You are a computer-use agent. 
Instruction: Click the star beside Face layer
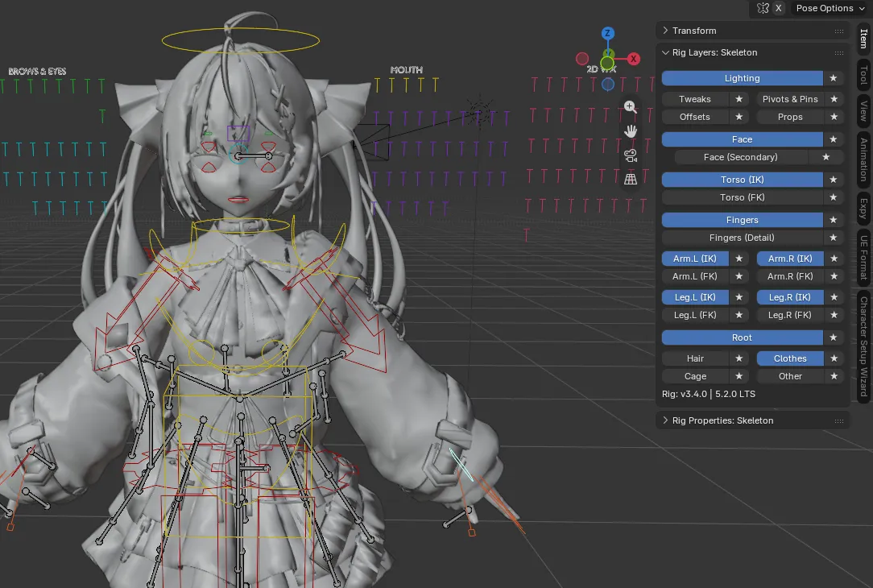[834, 139]
